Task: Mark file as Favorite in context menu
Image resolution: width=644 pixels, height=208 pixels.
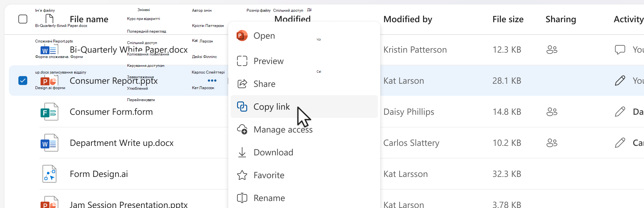Action: pyautogui.click(x=304, y=175)
